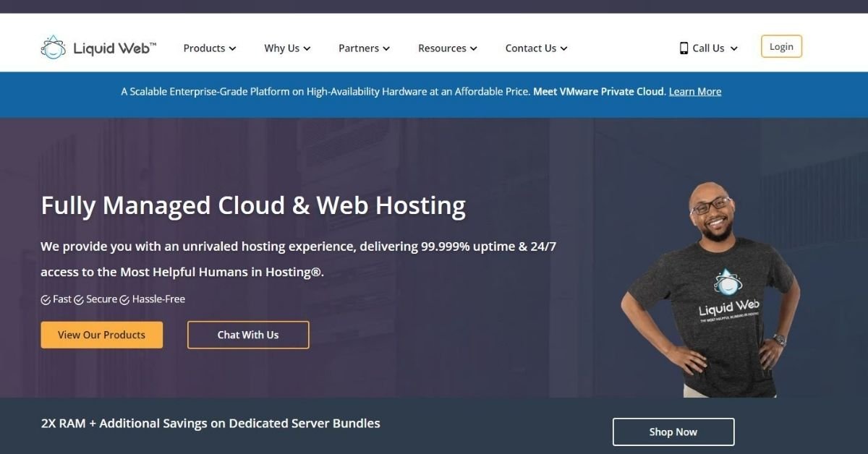Click the checkmark icon next to Fast
The width and height of the screenshot is (868, 454).
[x=46, y=299]
